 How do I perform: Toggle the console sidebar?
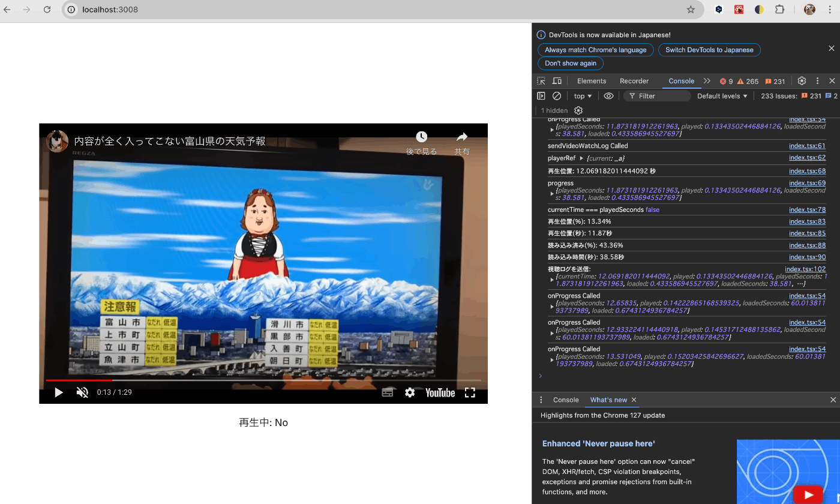point(541,96)
